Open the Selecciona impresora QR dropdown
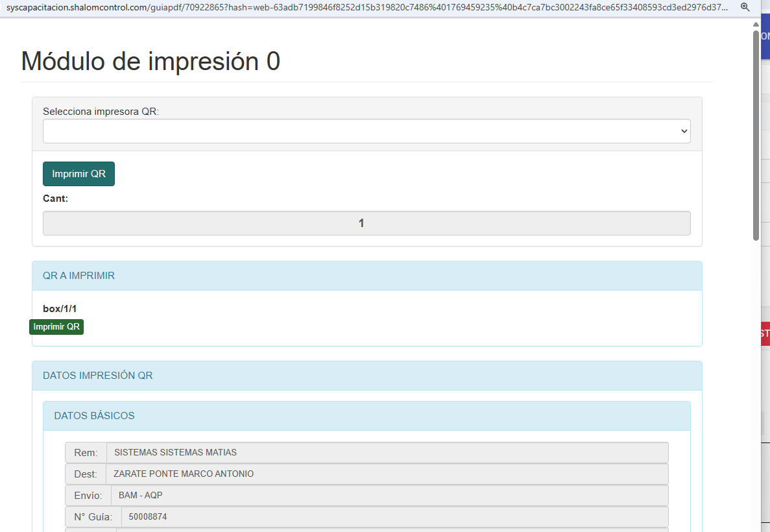The height and width of the screenshot is (532, 770). pyautogui.click(x=367, y=131)
